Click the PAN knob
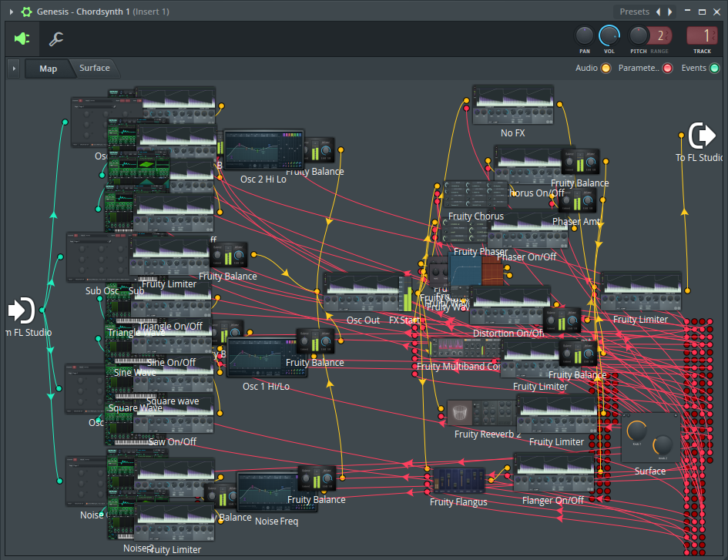The image size is (728, 560). [585, 35]
